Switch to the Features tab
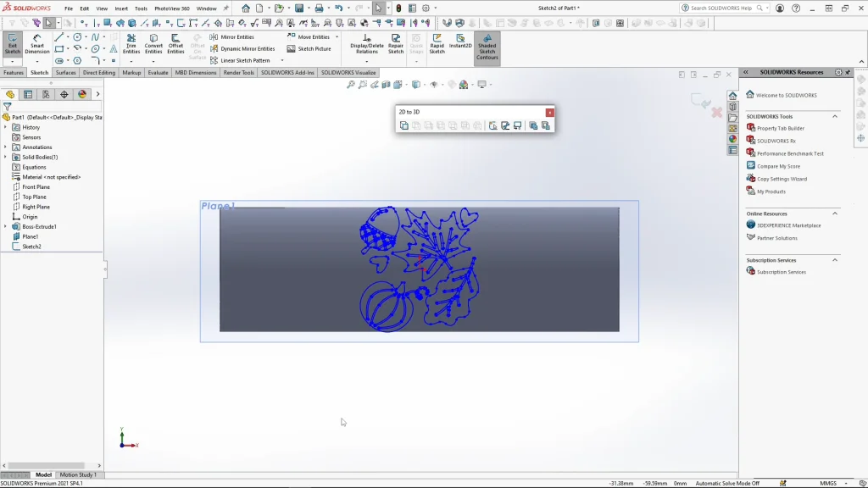868x488 pixels. (14, 73)
